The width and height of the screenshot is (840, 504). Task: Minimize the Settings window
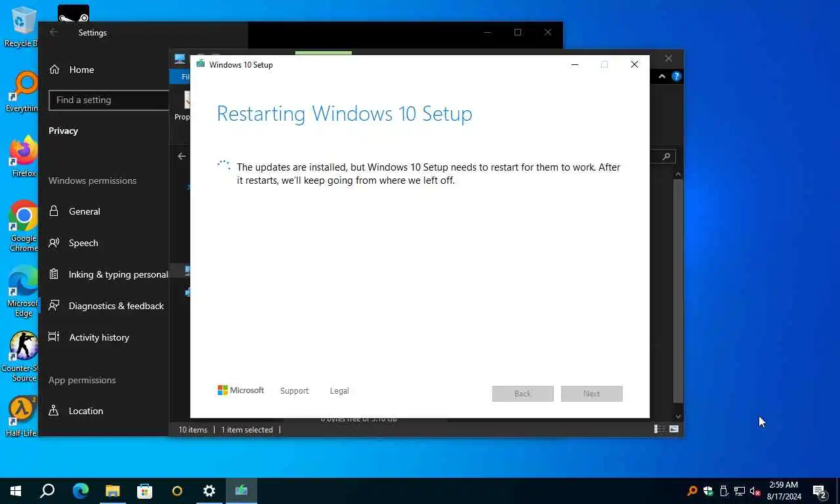click(x=488, y=32)
